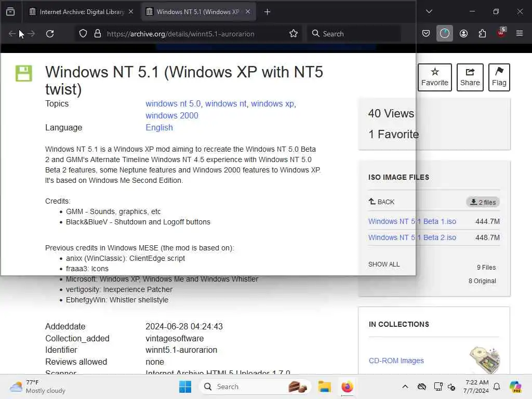Open the highlighted circular extension icon

pos(445,34)
